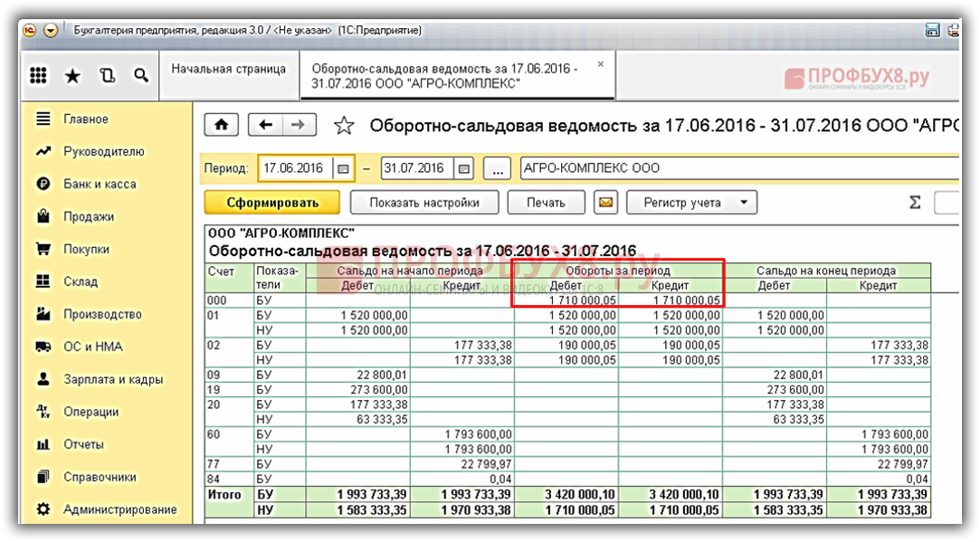This screenshot has height=542, width=980.
Task: Click the Сформировать button
Action: click(272, 203)
